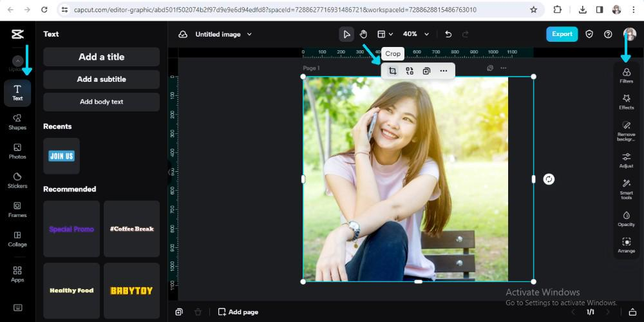The height and width of the screenshot is (322, 644).
Task: Select the JOIN US recent text thumbnail
Action: (x=62, y=156)
